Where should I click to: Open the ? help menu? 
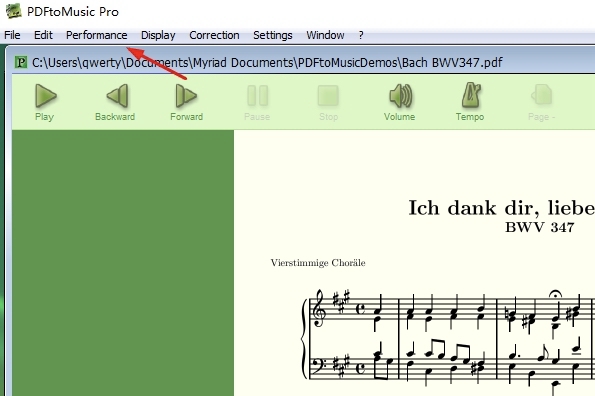361,35
